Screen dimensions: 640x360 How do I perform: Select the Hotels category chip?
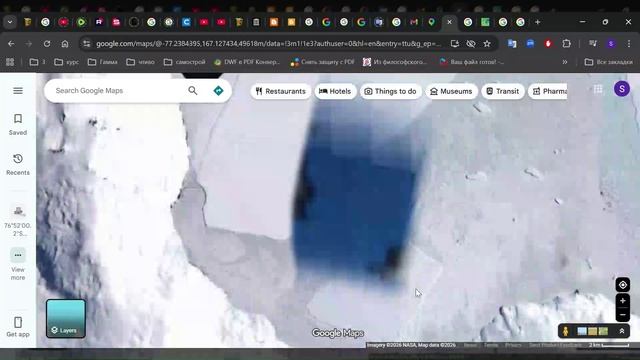pyautogui.click(x=335, y=91)
